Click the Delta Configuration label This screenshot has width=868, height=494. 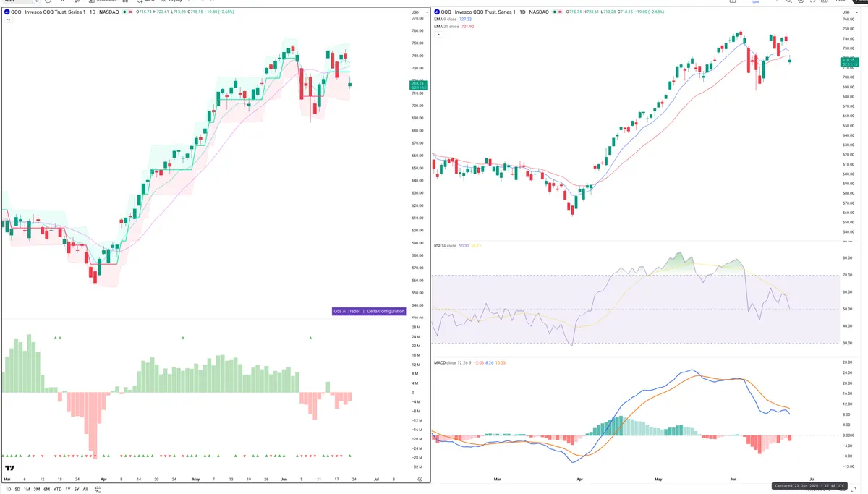[x=386, y=311]
